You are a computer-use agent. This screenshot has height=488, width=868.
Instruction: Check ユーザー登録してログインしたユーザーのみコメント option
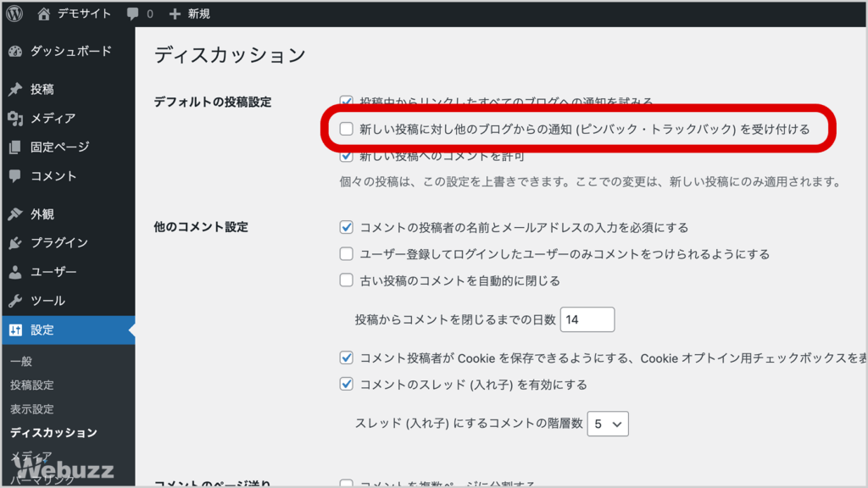(x=346, y=254)
